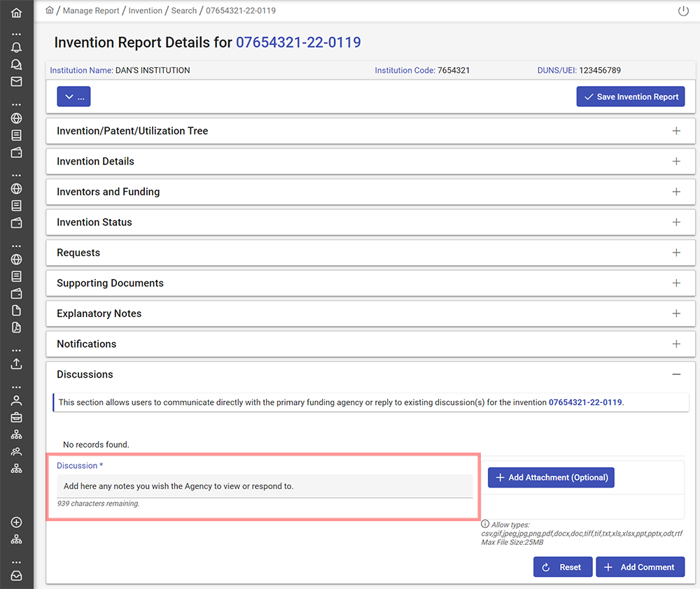Open the chat bubbles icon in sidebar
The image size is (700, 589).
coord(16,64)
